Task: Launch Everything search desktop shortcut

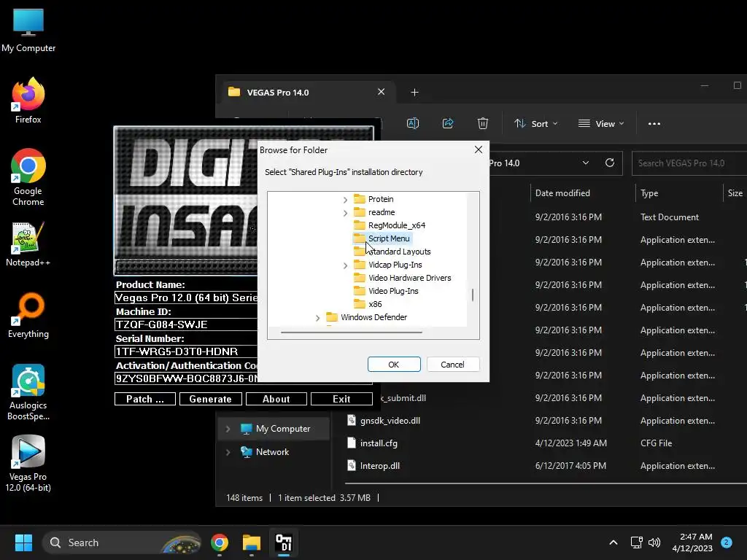Action: click(28, 315)
